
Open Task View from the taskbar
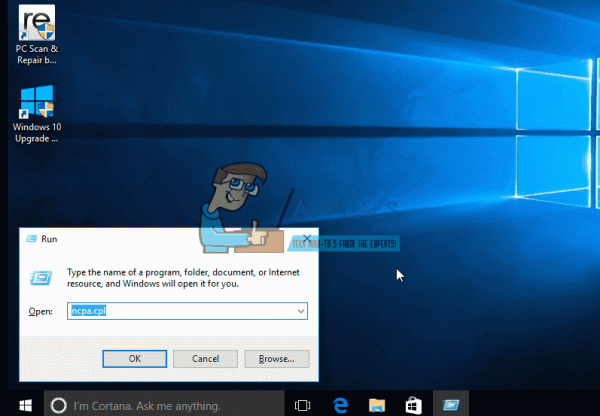pos(302,405)
